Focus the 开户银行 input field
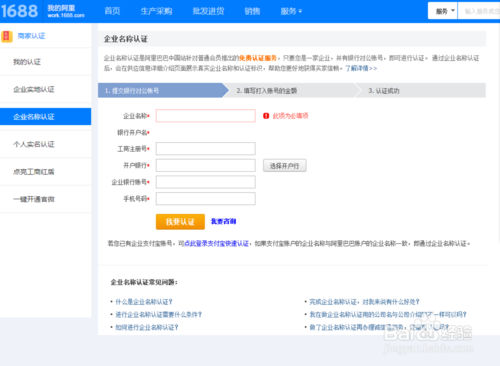This screenshot has width=500, height=366. [x=206, y=165]
